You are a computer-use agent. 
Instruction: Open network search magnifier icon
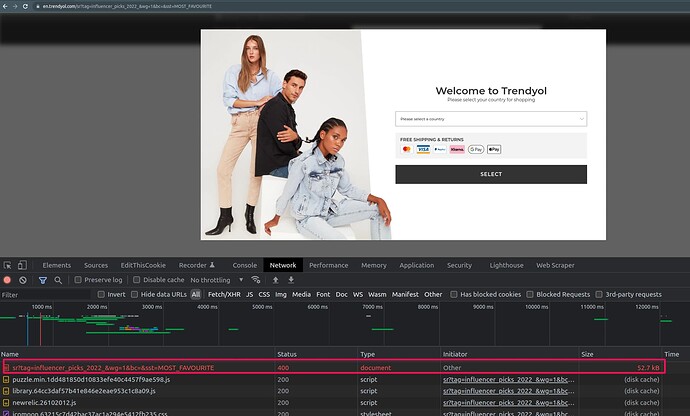pos(57,280)
